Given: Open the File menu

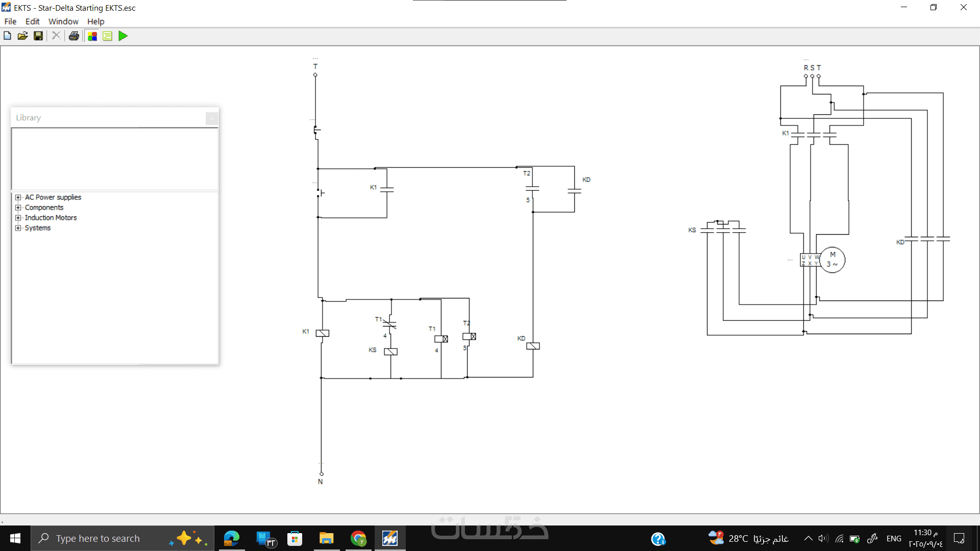Looking at the screenshot, I should [x=10, y=21].
